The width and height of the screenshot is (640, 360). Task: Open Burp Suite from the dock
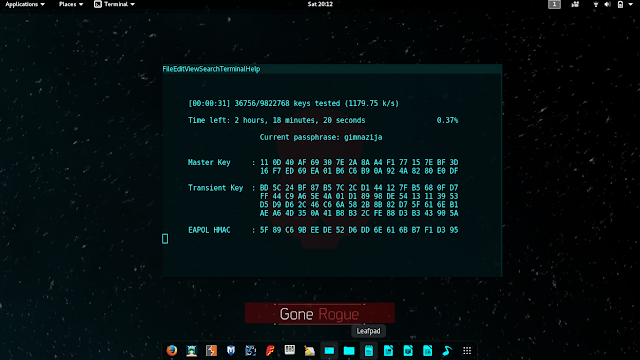[x=211, y=351]
